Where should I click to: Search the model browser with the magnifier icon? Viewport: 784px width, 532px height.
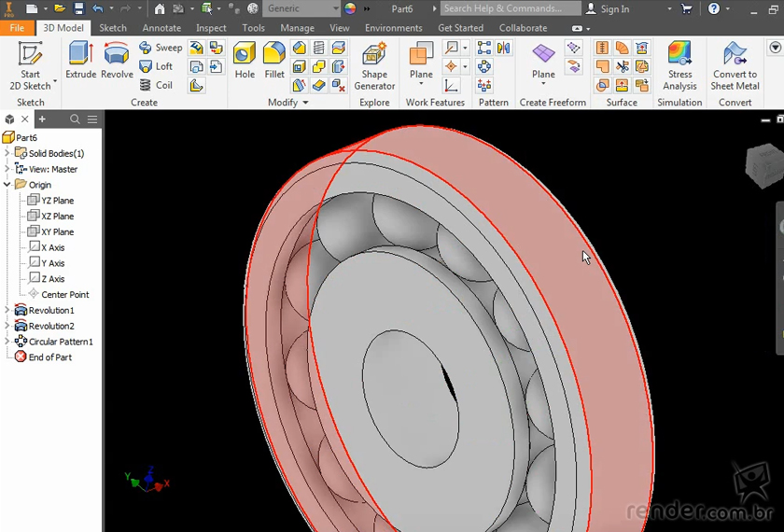[76, 119]
